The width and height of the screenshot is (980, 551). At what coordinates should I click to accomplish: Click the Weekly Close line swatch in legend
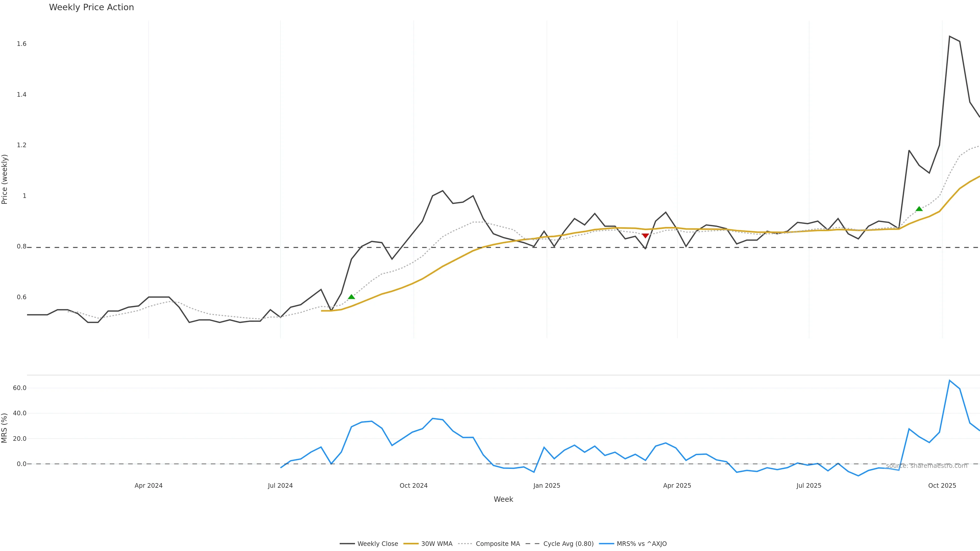coord(347,544)
